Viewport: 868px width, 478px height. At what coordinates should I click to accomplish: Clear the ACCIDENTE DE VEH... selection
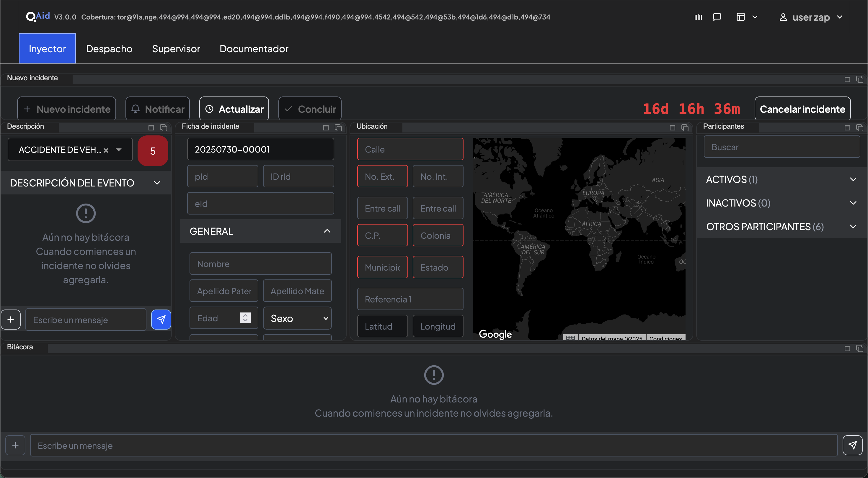pyautogui.click(x=106, y=150)
